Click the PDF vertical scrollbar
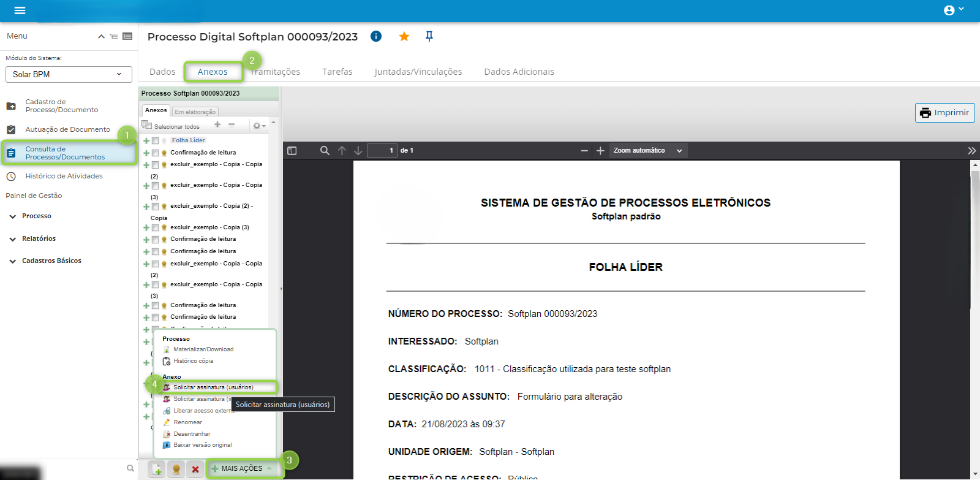Image resolution: width=980 pixels, height=480 pixels. 975,319
